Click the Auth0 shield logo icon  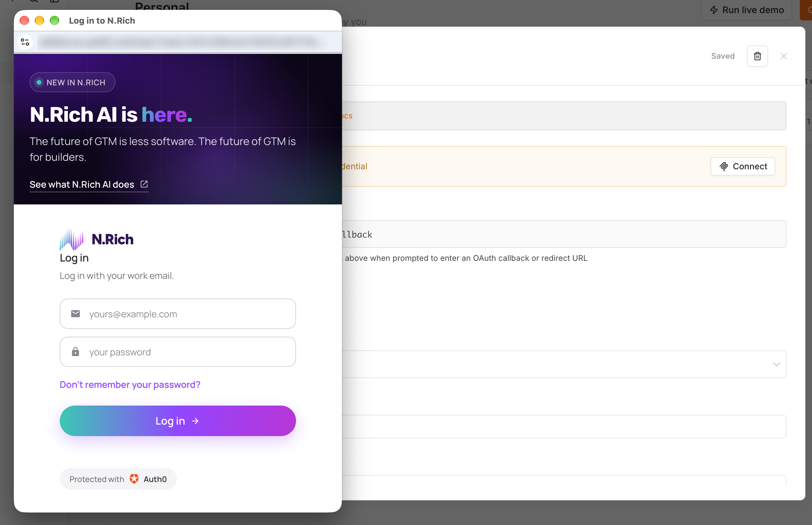(x=134, y=479)
